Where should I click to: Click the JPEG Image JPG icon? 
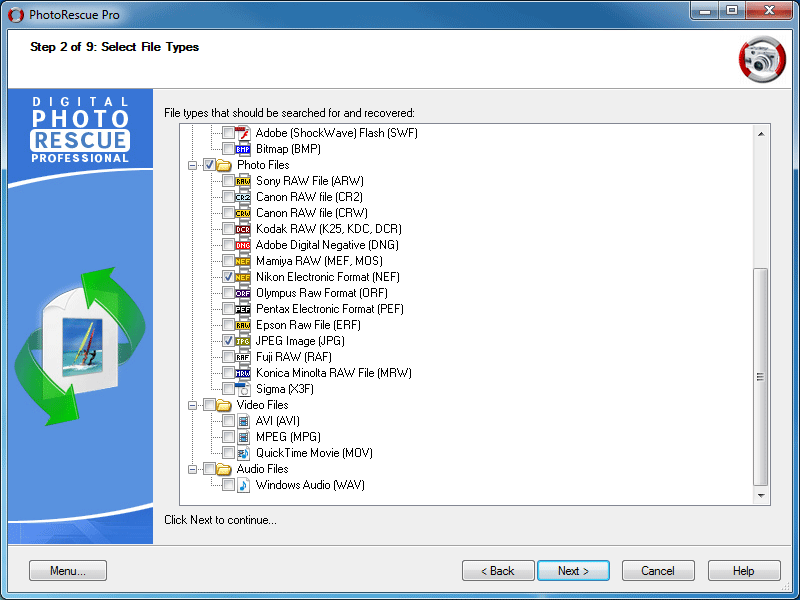[243, 341]
